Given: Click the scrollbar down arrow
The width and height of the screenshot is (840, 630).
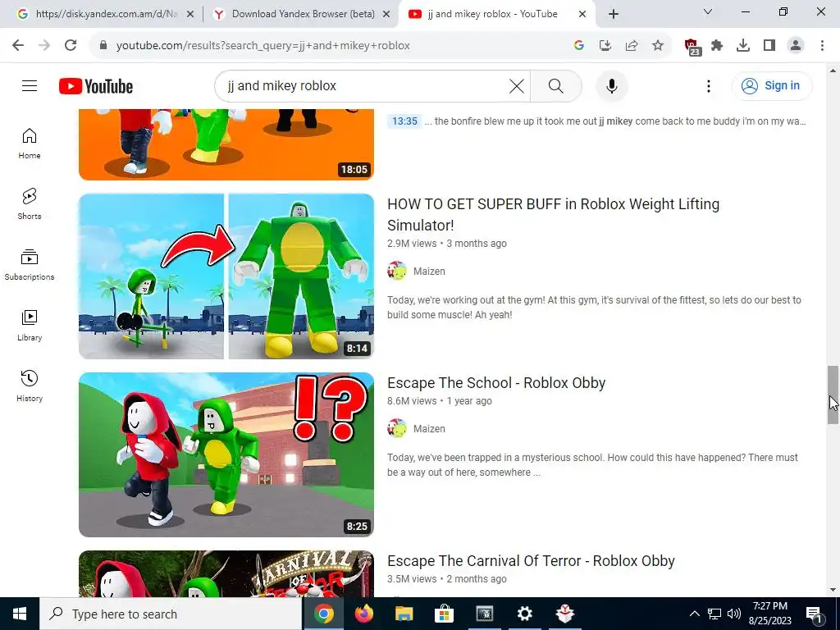Looking at the screenshot, I should (833, 590).
